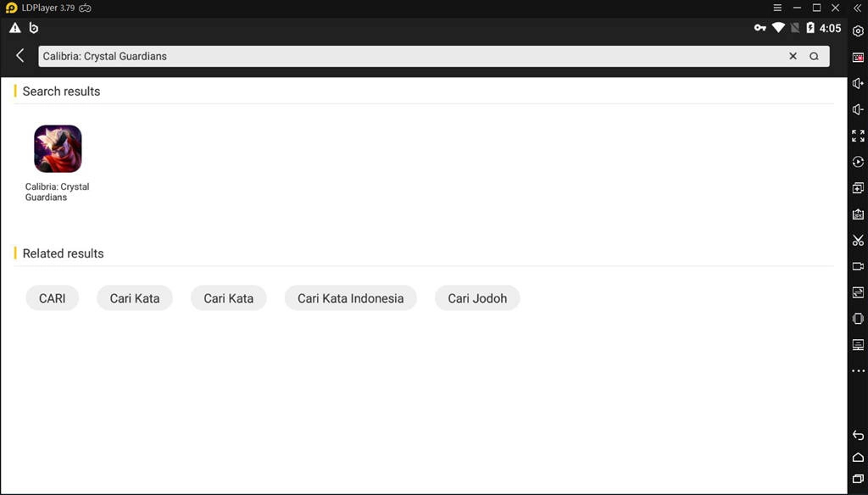Open the keyboard mapping tool
Screen dimensions: 868x495
pos(858,58)
